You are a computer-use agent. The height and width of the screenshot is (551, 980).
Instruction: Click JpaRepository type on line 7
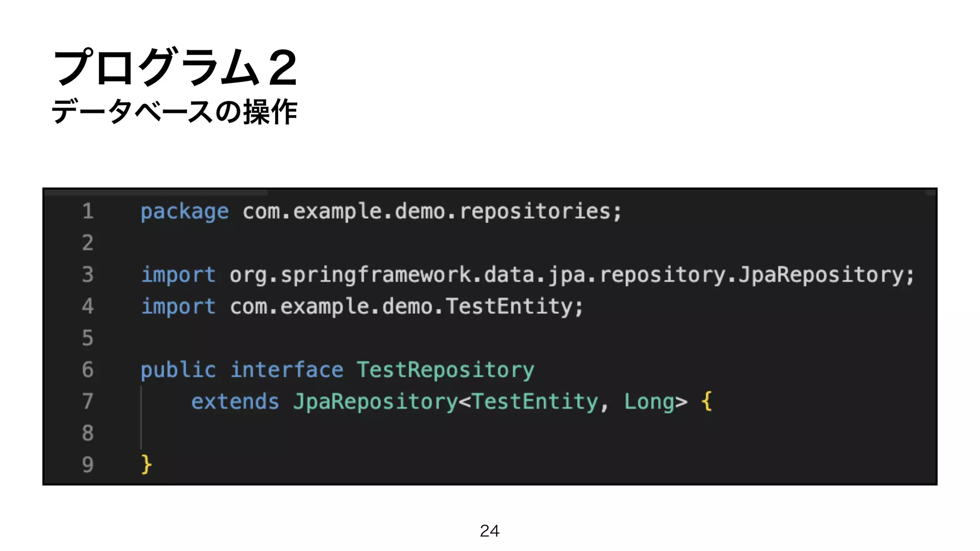pyautogui.click(x=376, y=402)
